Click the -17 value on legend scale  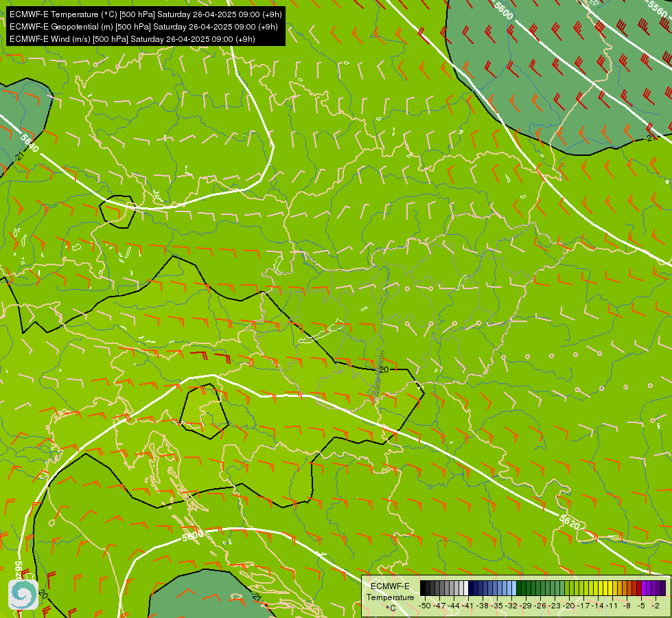tap(583, 606)
